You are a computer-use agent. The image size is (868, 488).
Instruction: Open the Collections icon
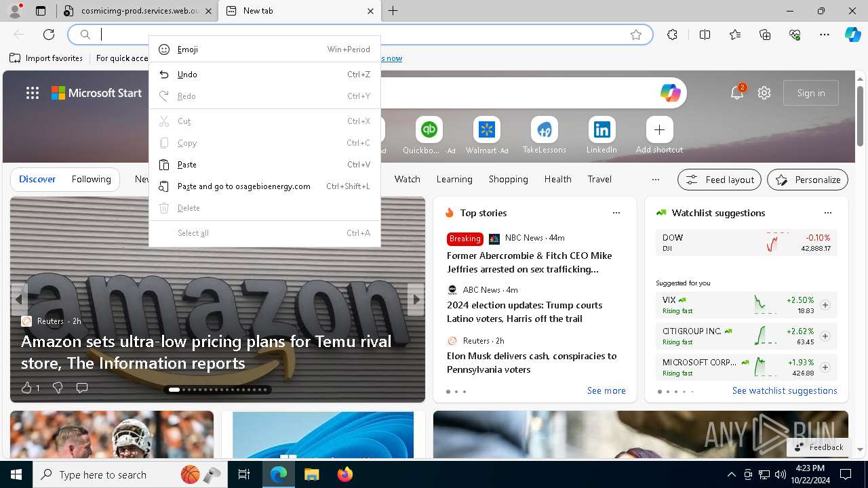tap(765, 35)
